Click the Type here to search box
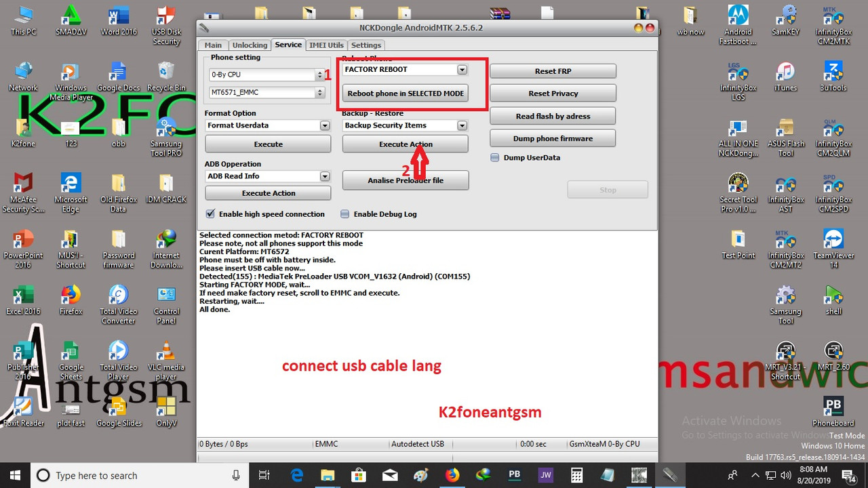The width and height of the screenshot is (868, 488). (140, 476)
